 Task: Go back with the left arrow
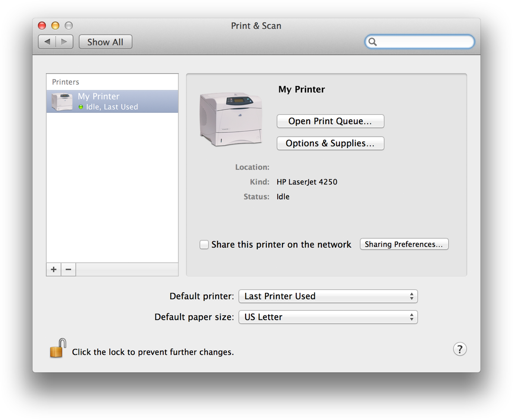(x=47, y=42)
